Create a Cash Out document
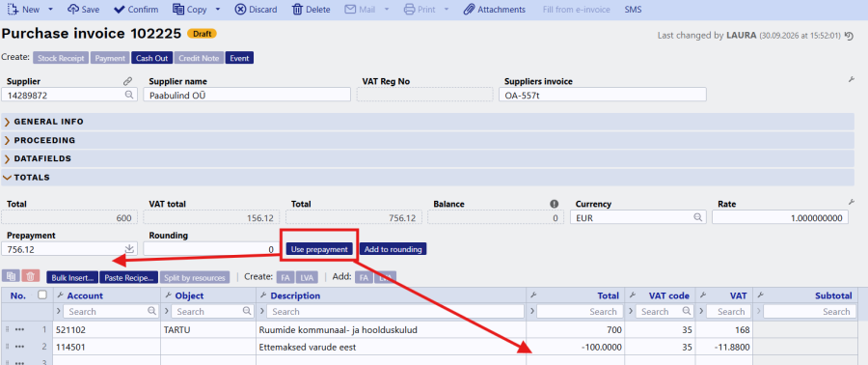Viewport: 868px width, 365px height. coord(151,58)
